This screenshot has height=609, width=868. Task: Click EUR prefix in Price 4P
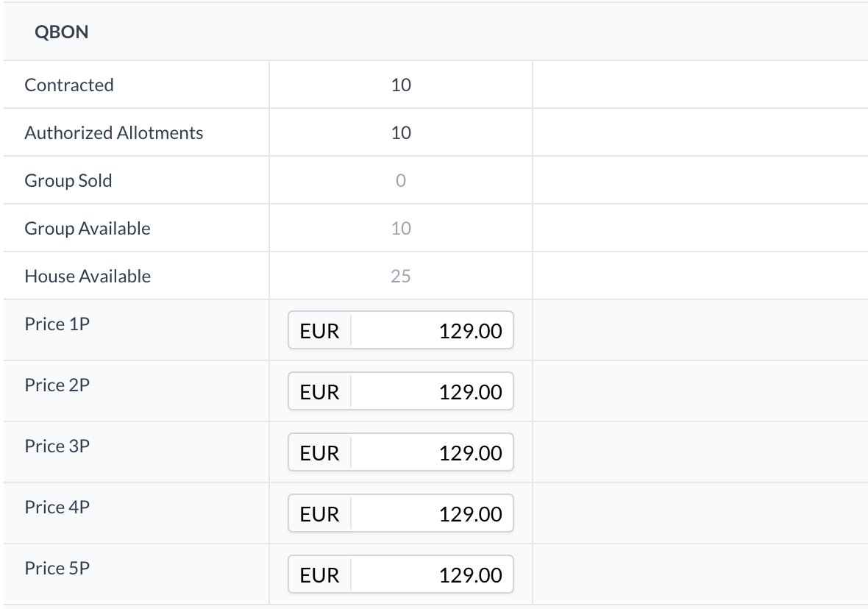(319, 513)
